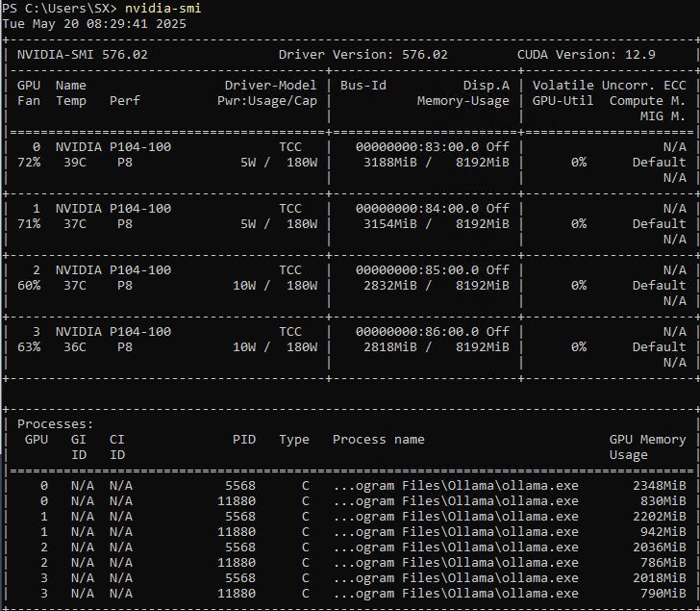The width and height of the screenshot is (700, 611).
Task: Click the NVIDIA-SMI 576.02 header label
Action: coord(83,55)
